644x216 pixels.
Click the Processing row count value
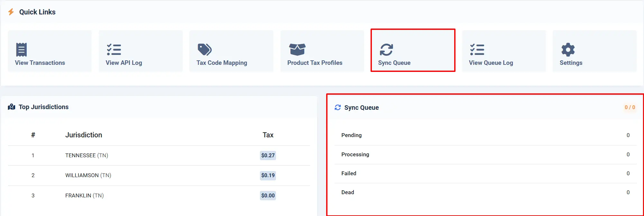pos(628,154)
